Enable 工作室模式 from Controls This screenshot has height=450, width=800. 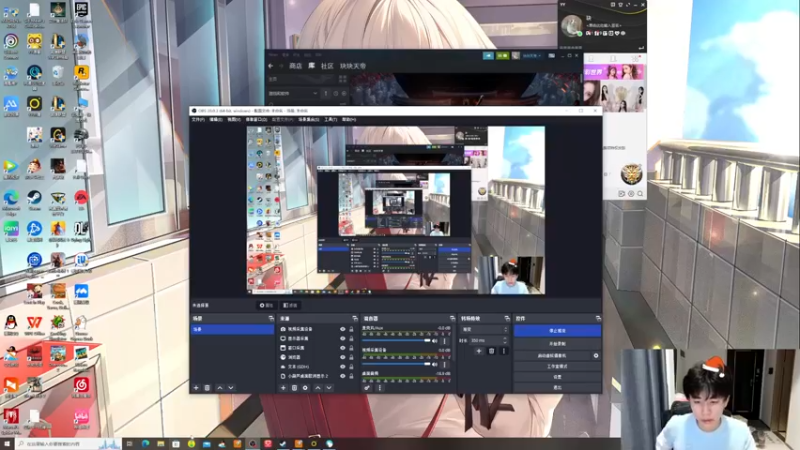click(557, 366)
